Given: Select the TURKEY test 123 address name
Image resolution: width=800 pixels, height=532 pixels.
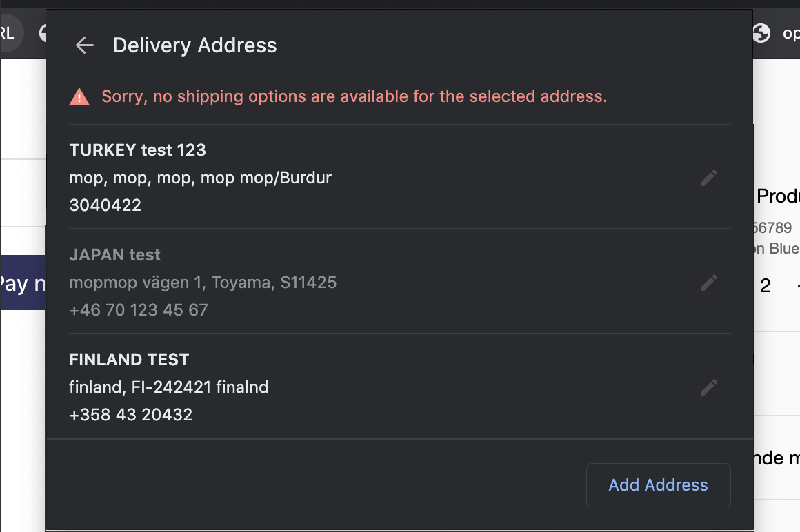Looking at the screenshot, I should pyautogui.click(x=138, y=150).
